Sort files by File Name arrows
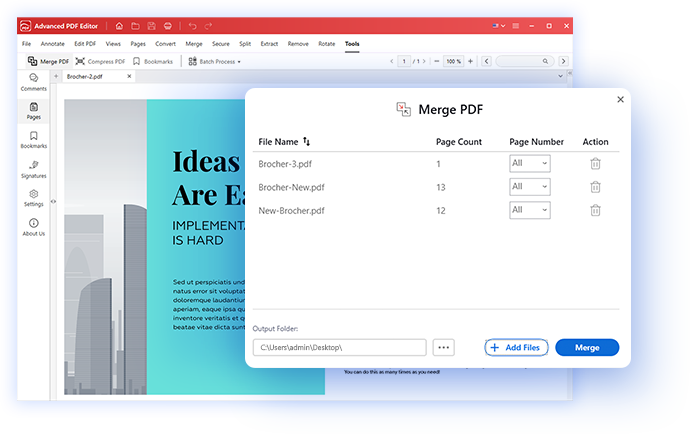This screenshot has height=434, width=690. [x=306, y=141]
